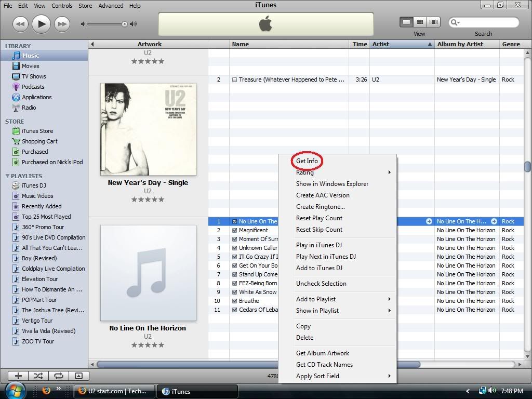Switch to grid view
The image size is (532, 399).
click(x=420, y=22)
